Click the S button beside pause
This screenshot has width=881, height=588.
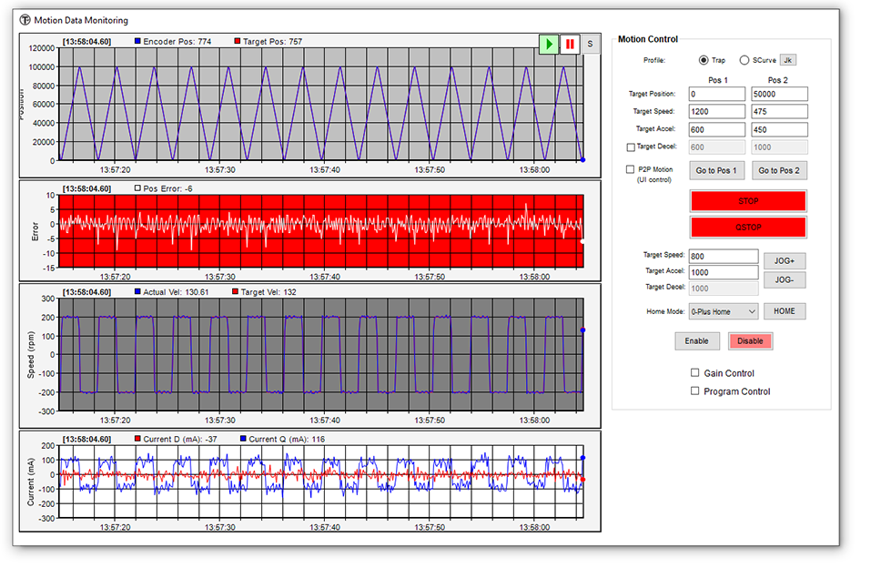590,44
